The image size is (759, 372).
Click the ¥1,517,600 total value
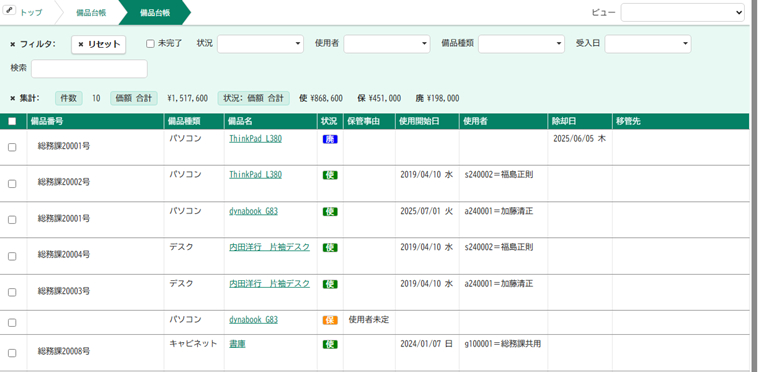click(x=187, y=99)
